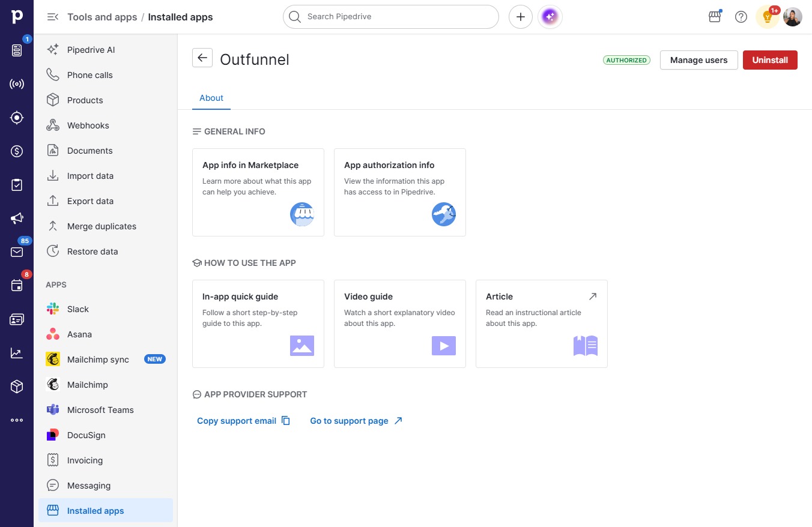812x527 pixels.
Task: Click the image icon on quick guide card
Action: coord(302,346)
